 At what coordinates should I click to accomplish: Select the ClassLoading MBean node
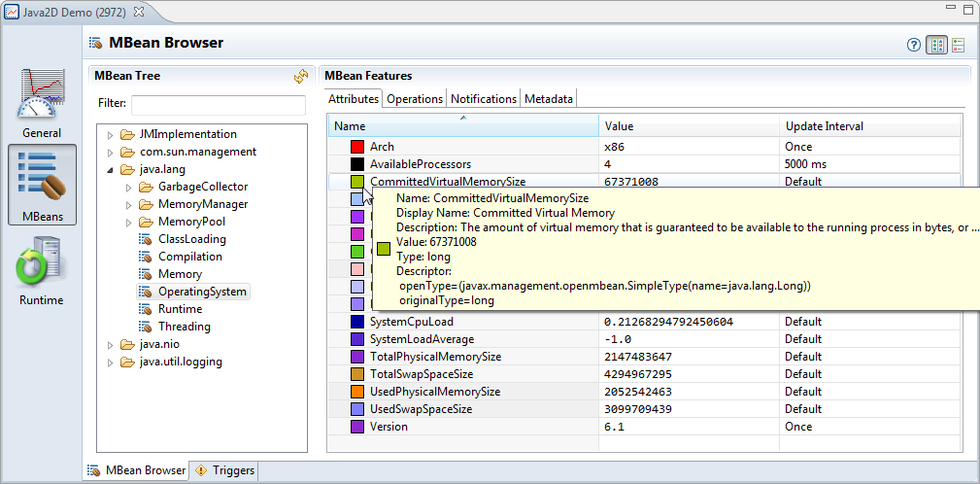191,239
